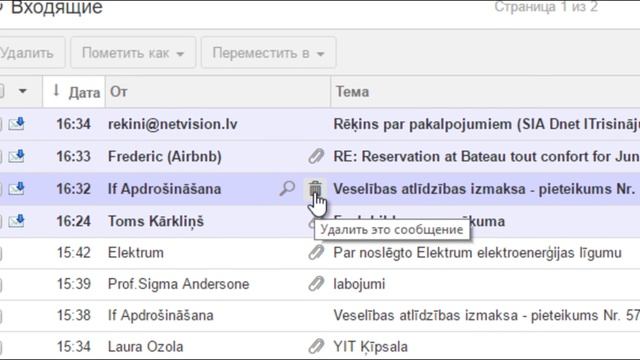640x360 pixels.
Task: Click the 15:39 timestamp
Action: [73, 284]
